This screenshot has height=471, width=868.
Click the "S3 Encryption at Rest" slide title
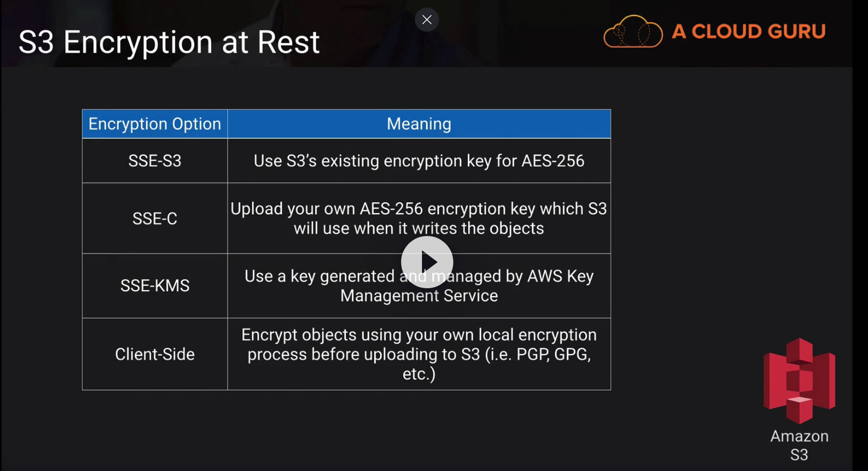tap(169, 42)
